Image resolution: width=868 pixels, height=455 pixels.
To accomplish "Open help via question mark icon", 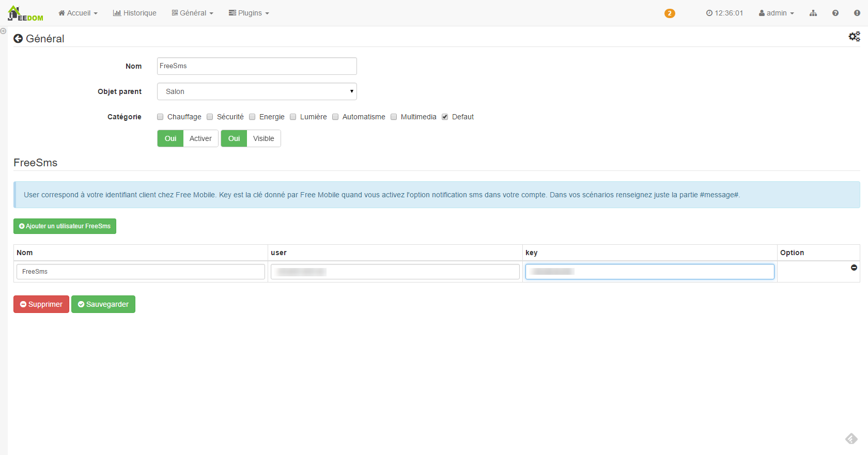I will 835,13.
